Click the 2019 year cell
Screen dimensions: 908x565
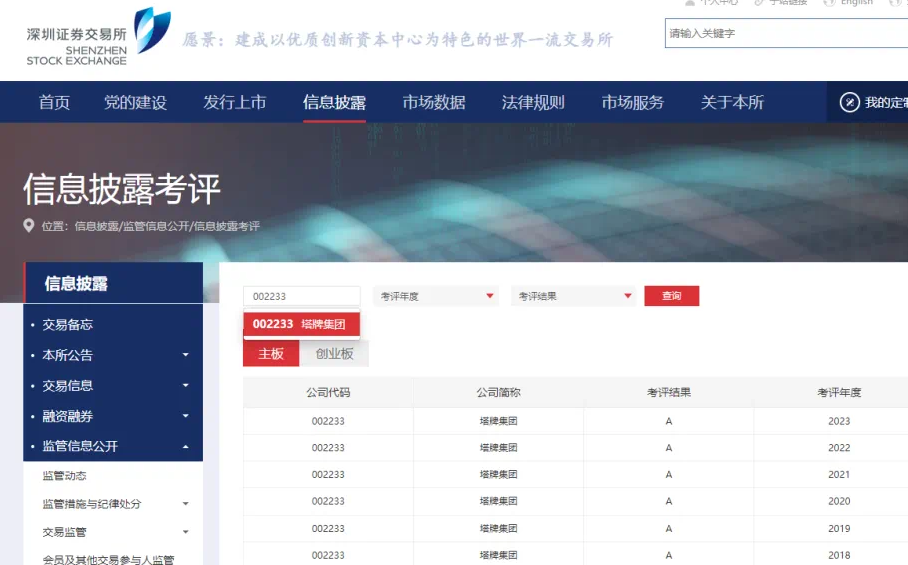(839, 529)
